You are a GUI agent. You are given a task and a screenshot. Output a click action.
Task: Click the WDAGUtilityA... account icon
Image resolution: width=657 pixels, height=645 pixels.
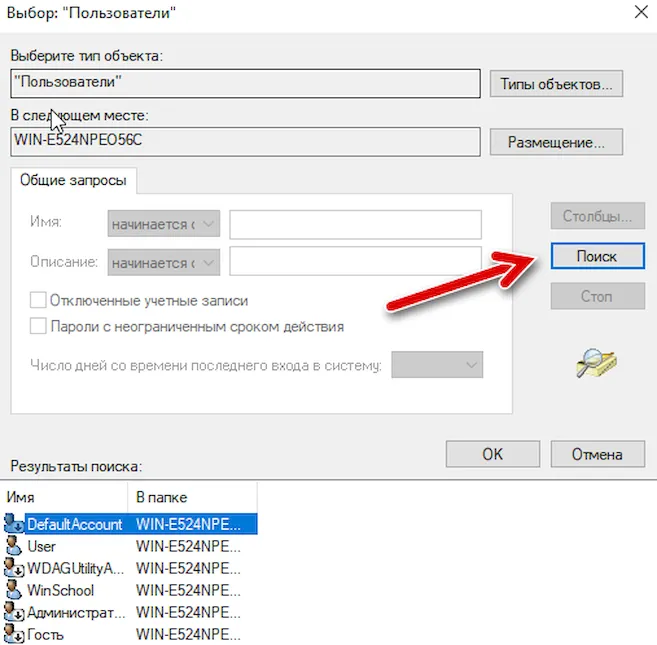[x=13, y=568]
